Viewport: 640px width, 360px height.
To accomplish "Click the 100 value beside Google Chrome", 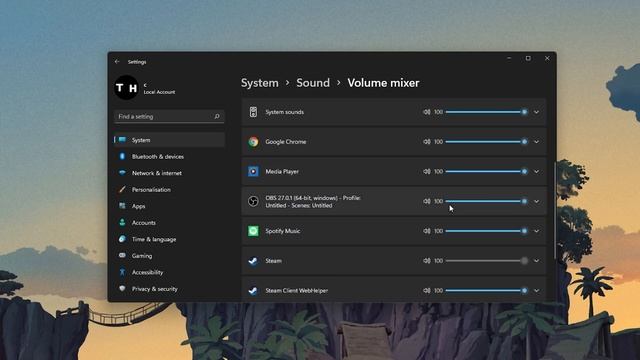I will (438, 142).
